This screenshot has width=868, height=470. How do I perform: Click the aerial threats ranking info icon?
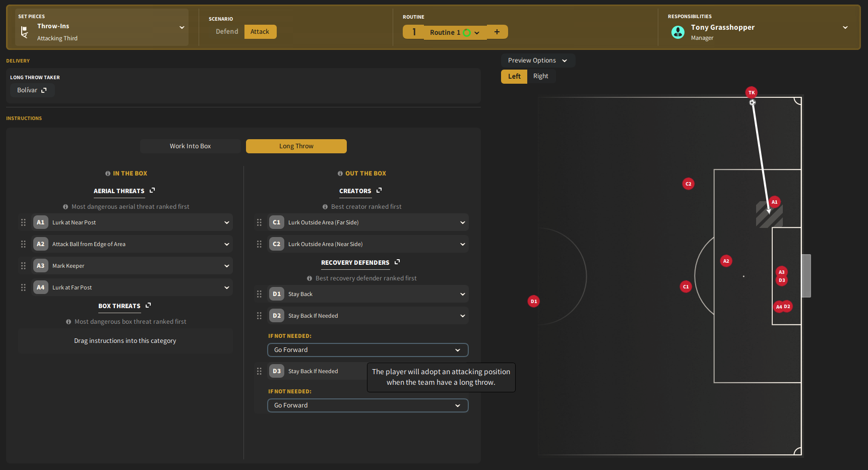(x=66, y=207)
